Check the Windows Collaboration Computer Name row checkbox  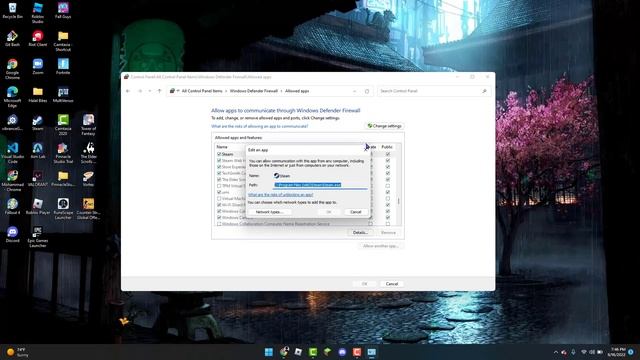[x=219, y=224]
